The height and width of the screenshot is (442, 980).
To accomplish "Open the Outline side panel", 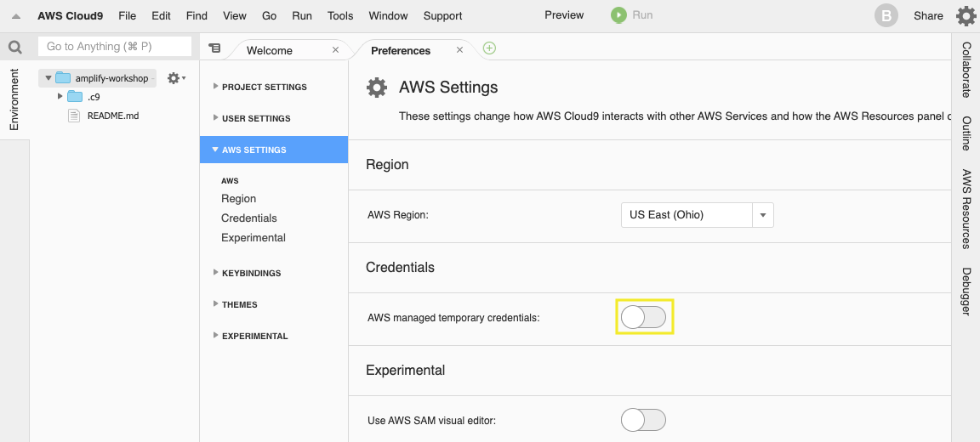I will coord(966,133).
